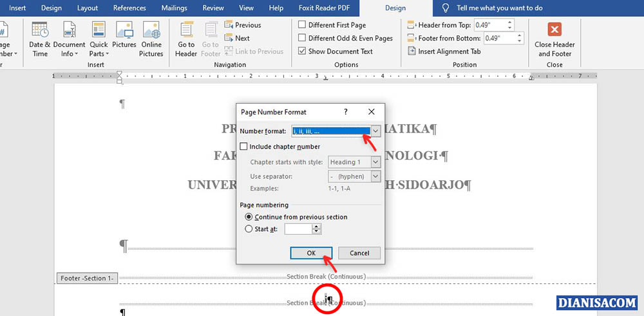Expand the Number format dropdown
Screen dimensions: 644x316
[376, 131]
